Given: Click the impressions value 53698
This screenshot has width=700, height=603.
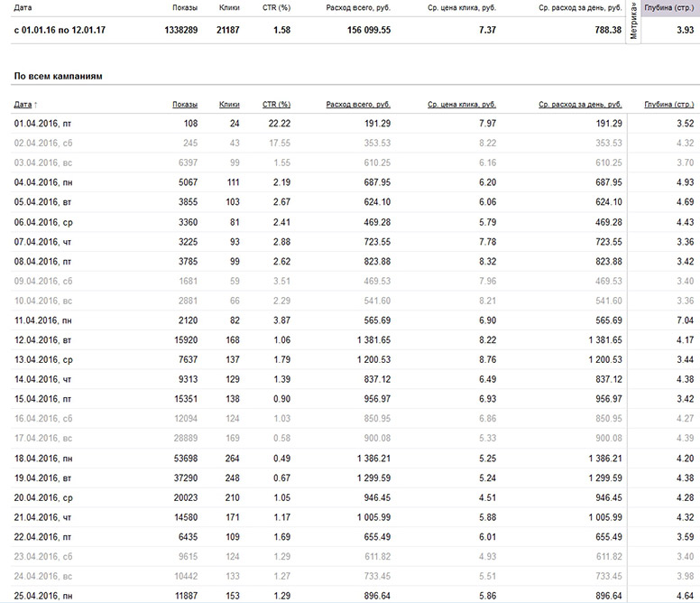Looking at the screenshot, I should click(x=182, y=457).
